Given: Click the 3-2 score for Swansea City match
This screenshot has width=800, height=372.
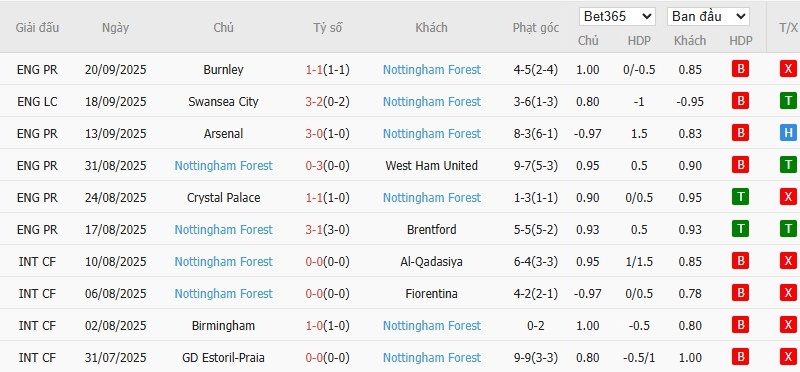Looking at the screenshot, I should point(314,102).
